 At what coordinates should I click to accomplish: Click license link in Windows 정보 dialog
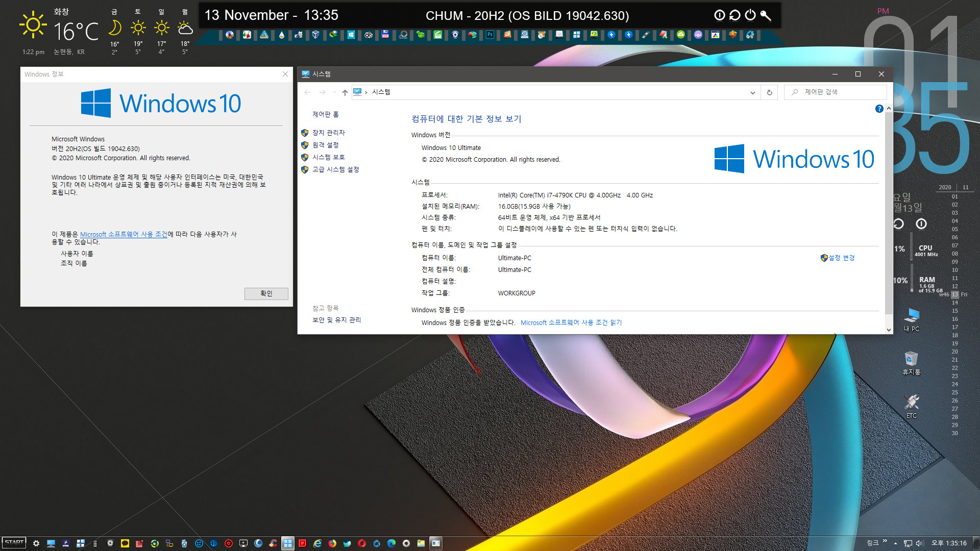pos(124,234)
